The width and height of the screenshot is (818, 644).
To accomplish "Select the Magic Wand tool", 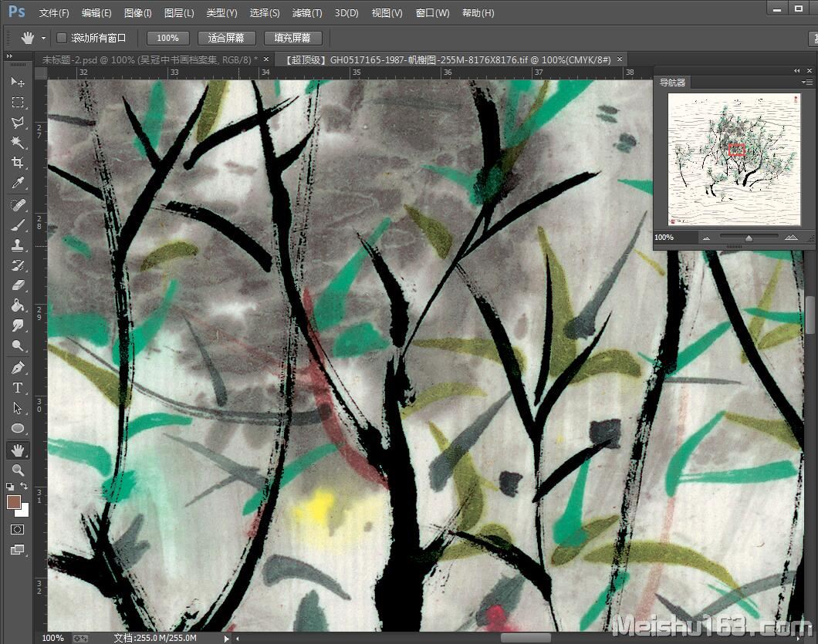I will click(18, 143).
